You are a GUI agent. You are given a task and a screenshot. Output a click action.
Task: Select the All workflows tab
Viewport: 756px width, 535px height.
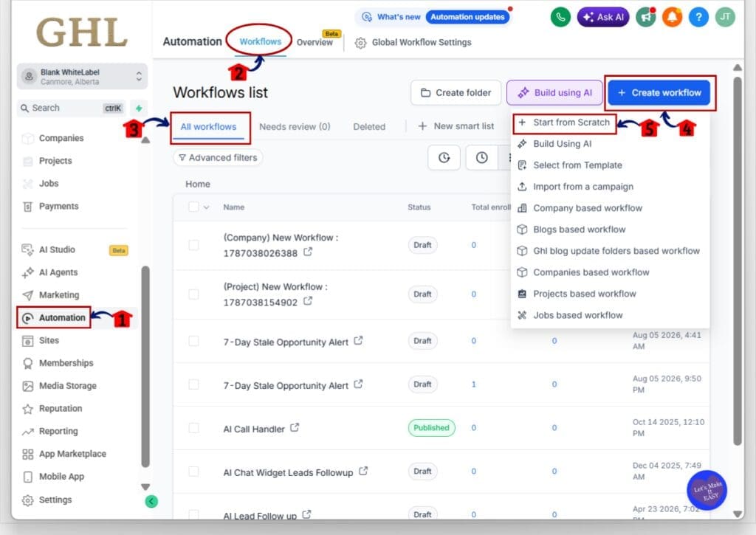point(208,127)
